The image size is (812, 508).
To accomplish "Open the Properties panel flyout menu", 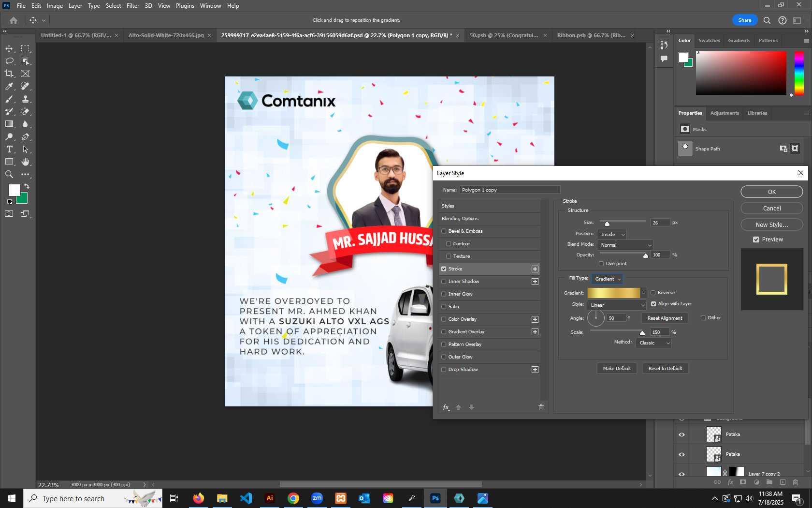I will (x=806, y=113).
